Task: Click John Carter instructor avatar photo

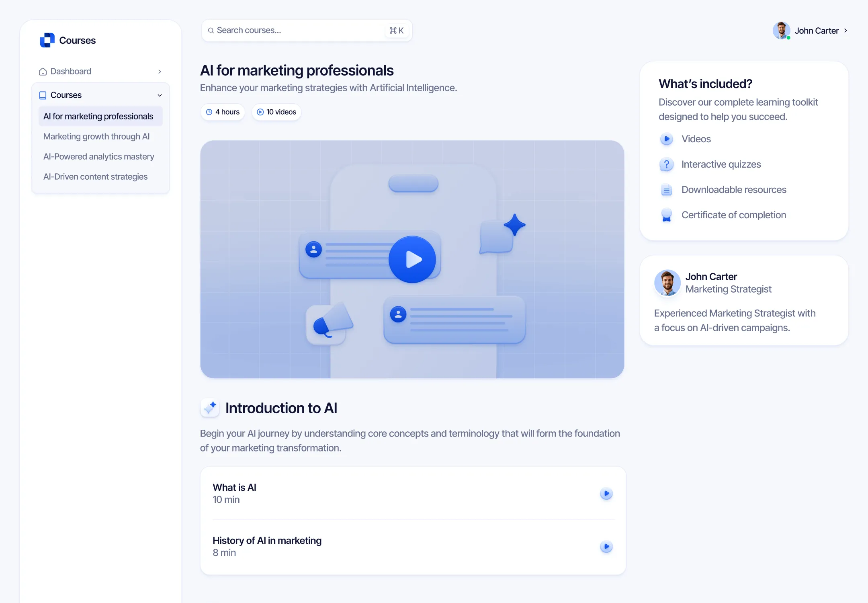Action: 667,283
